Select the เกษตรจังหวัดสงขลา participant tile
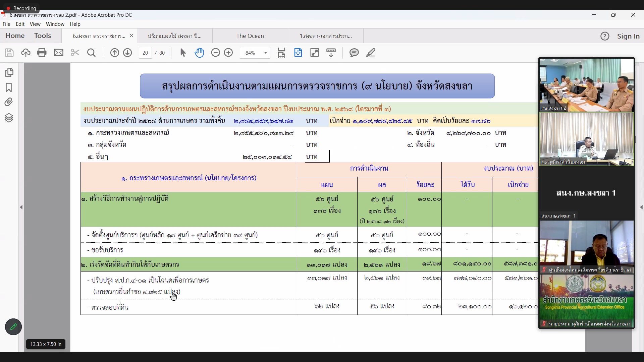The width and height of the screenshot is (644, 362). point(587,301)
